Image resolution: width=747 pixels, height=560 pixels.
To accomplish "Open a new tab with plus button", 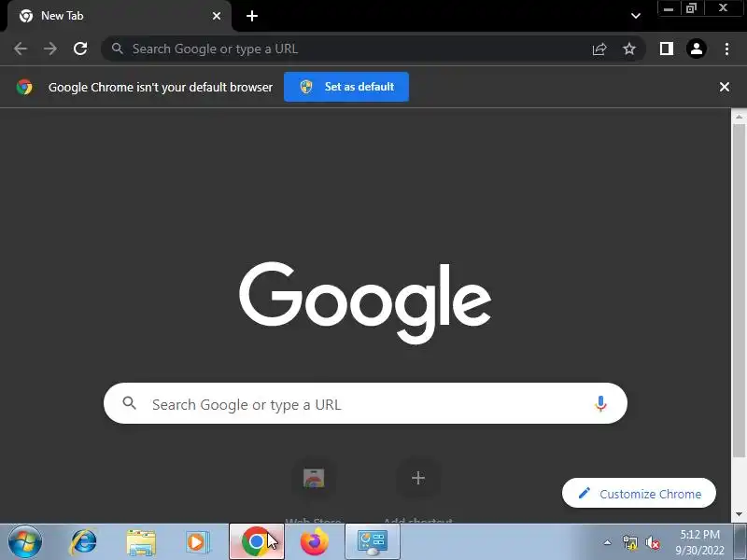I will click(x=252, y=16).
